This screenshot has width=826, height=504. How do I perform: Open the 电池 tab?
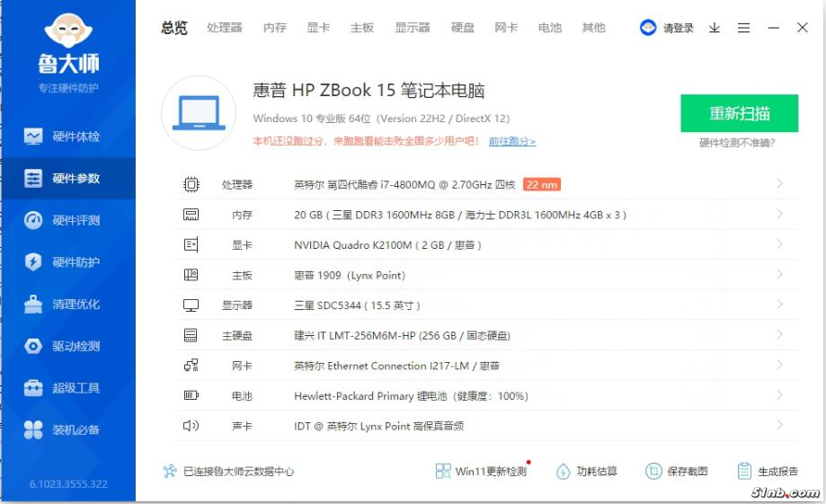[549, 28]
